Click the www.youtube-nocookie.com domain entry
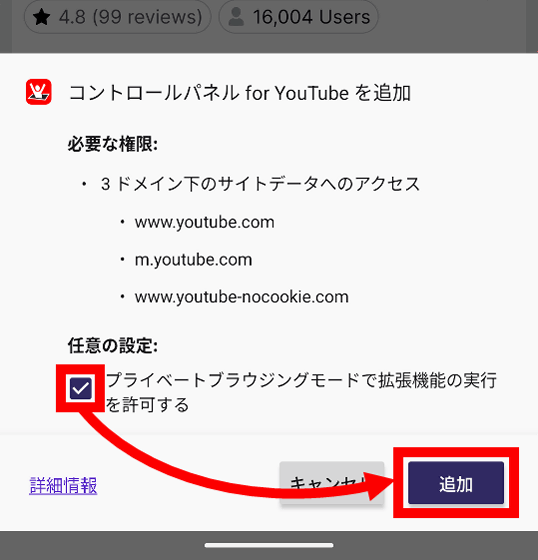This screenshot has height=560, width=538. (x=241, y=297)
